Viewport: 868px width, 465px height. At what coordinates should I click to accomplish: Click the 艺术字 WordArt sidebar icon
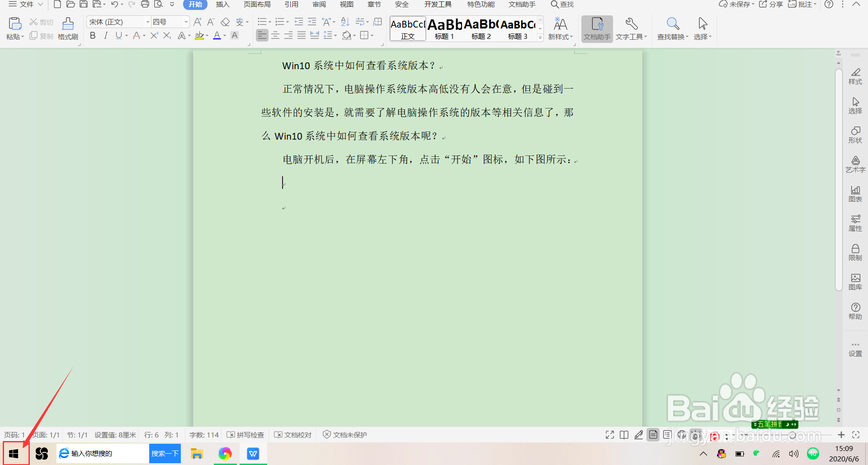pos(855,164)
